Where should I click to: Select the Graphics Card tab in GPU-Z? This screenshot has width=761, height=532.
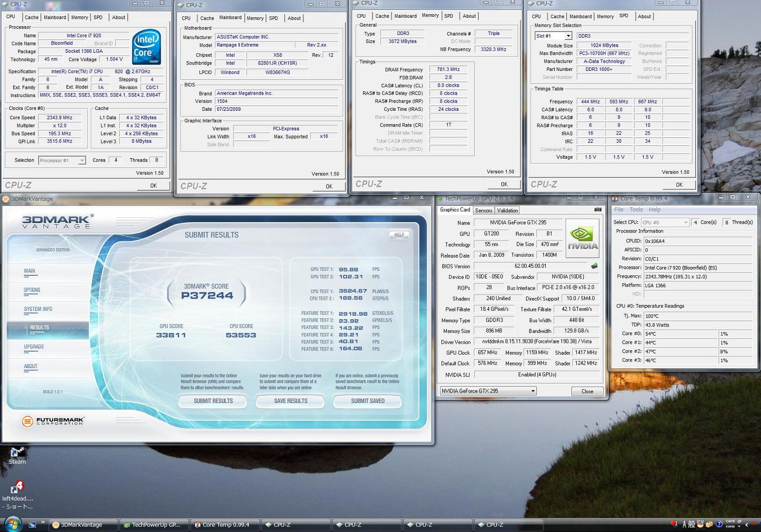pyautogui.click(x=455, y=210)
